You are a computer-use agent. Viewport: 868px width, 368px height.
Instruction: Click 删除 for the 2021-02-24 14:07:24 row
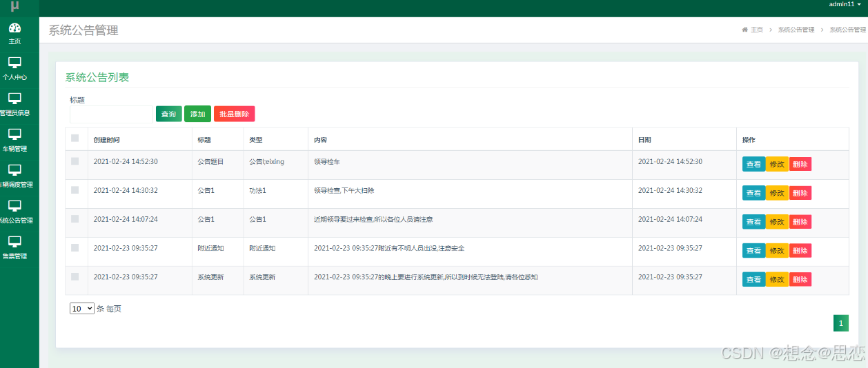coord(800,222)
